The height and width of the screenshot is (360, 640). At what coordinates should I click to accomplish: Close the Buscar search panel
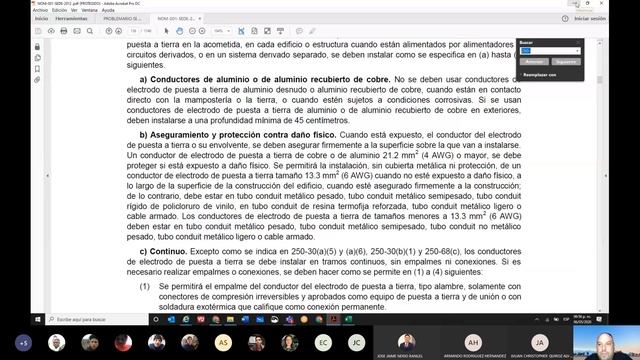click(578, 42)
